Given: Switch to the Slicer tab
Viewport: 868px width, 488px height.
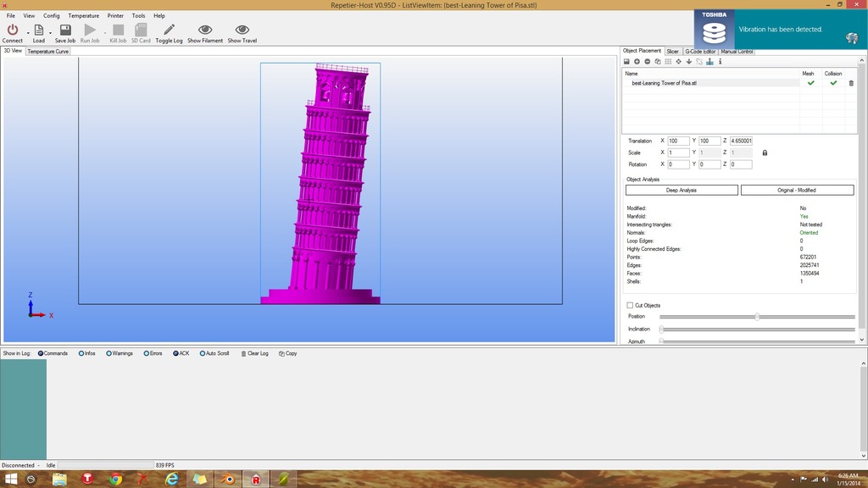Looking at the screenshot, I should pos(672,52).
